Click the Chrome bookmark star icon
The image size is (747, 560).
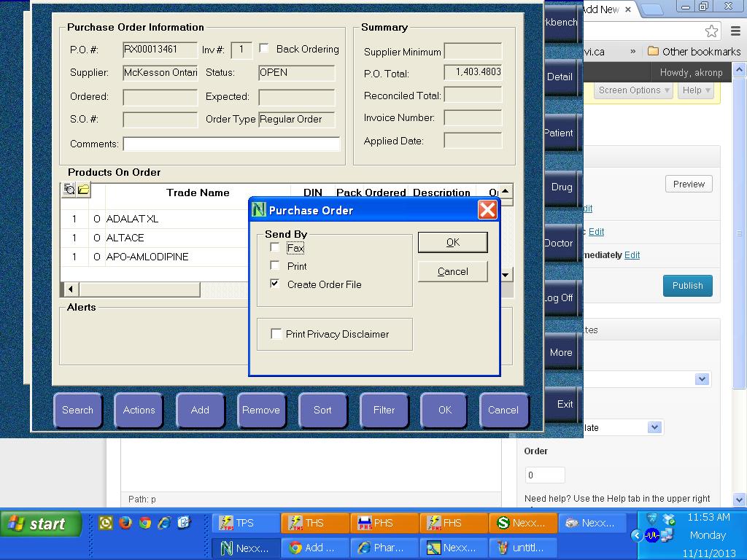pos(711,31)
